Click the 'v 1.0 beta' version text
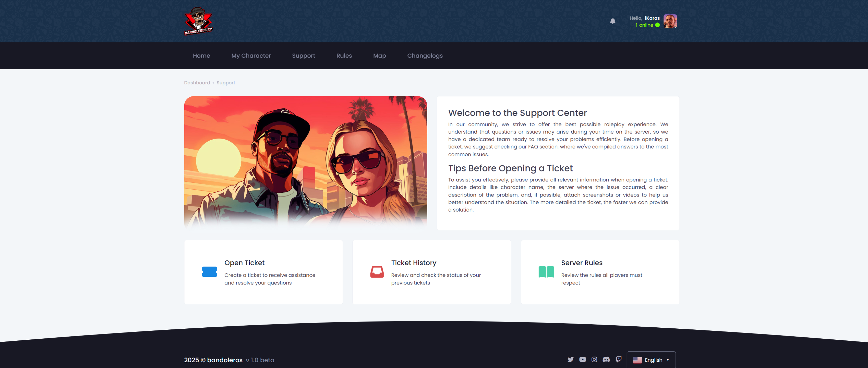 [260, 360]
